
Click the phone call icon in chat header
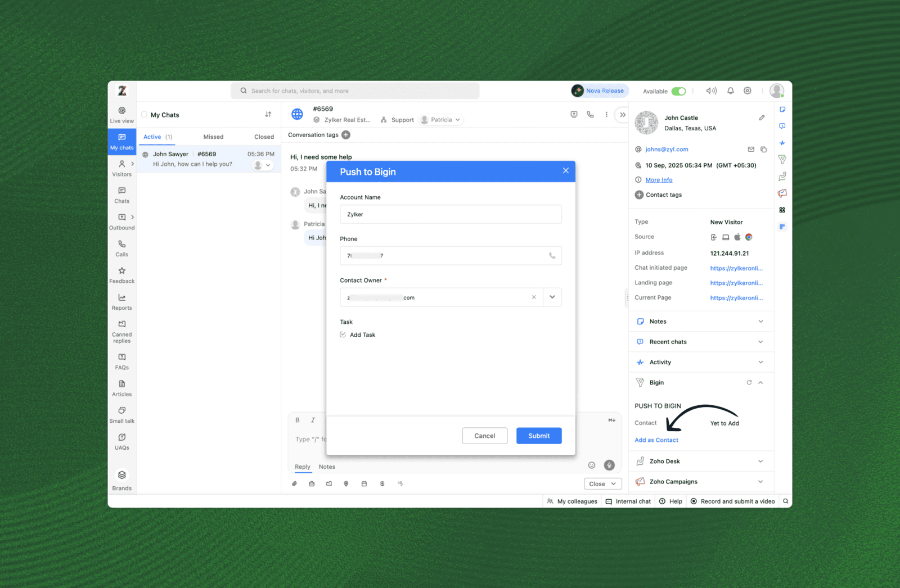[x=590, y=115]
